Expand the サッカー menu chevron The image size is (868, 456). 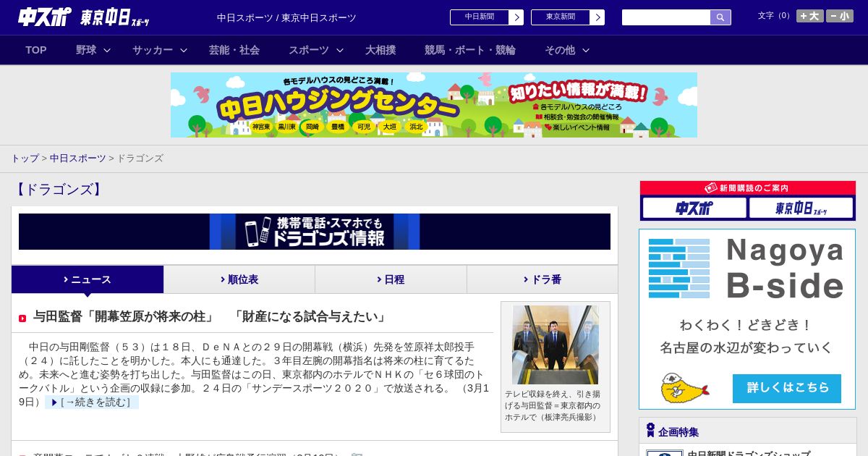[x=184, y=50]
